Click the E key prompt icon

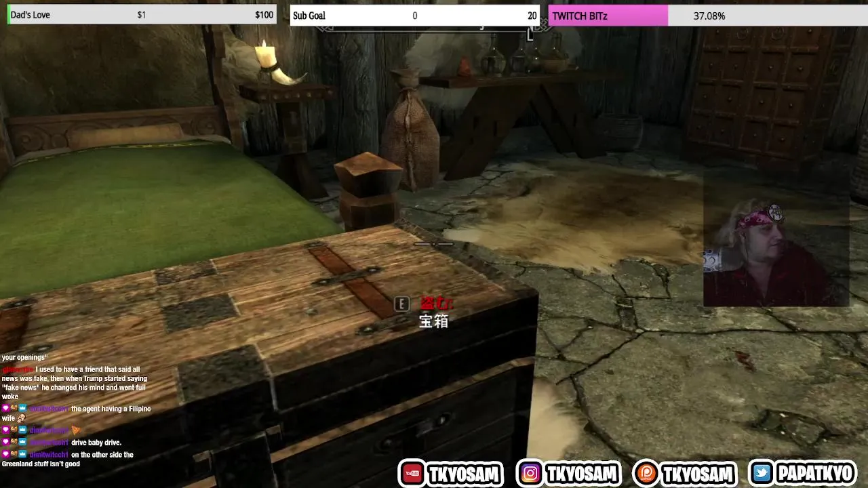[x=402, y=304]
